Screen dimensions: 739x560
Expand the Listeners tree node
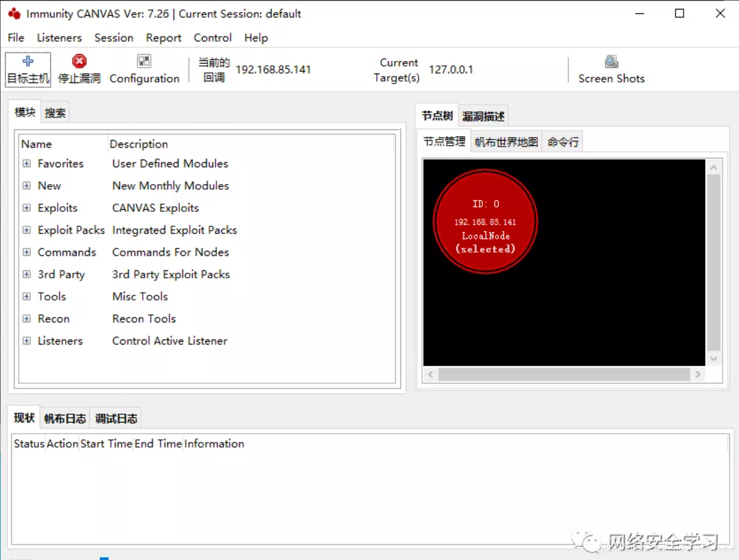(27, 341)
